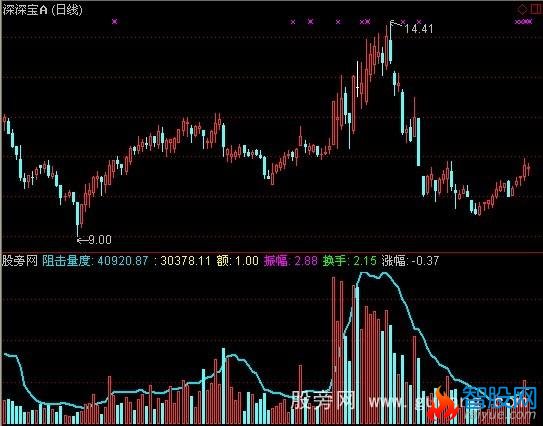Click the 股旁网 indicator name label
Viewport: 543px width, 426px height.
coord(20,260)
